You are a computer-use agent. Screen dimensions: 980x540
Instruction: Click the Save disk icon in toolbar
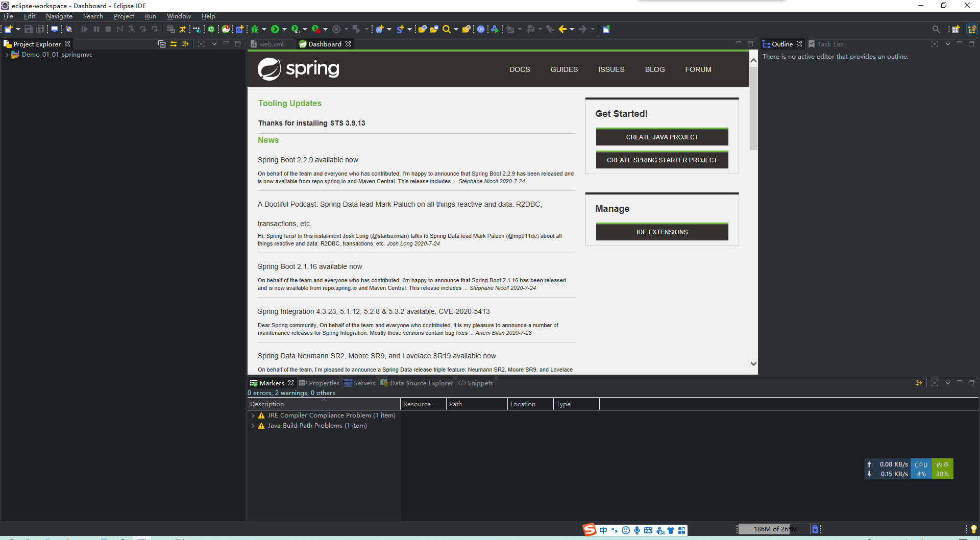(29, 29)
